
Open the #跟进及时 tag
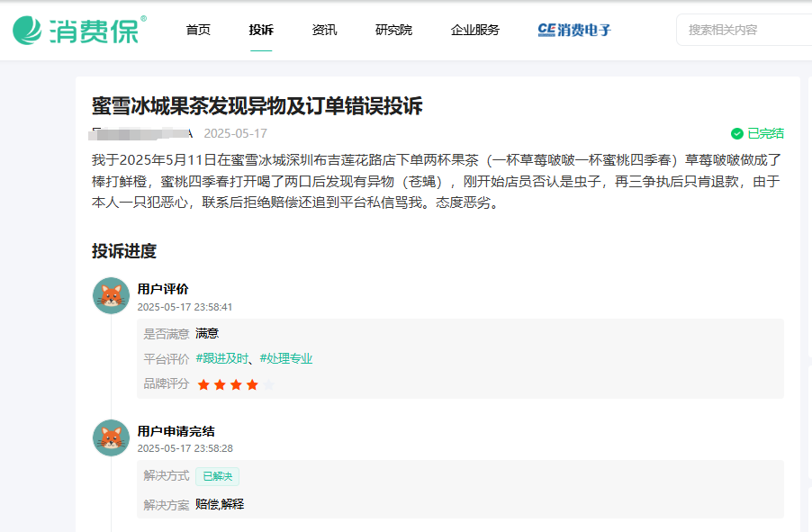(222, 358)
